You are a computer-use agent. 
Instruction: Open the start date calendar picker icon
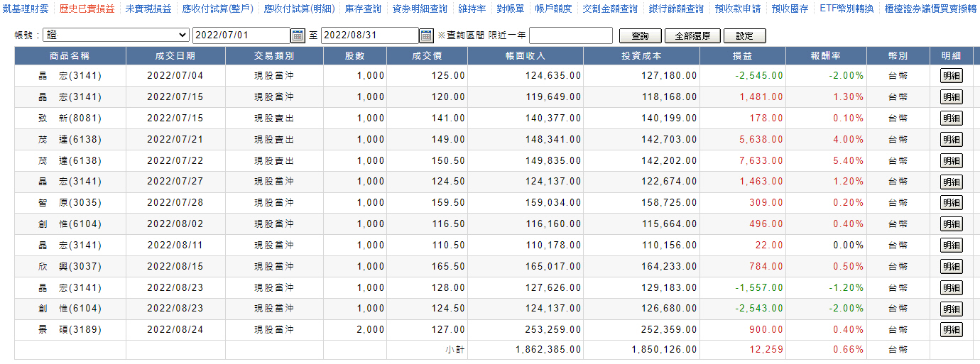coord(298,35)
